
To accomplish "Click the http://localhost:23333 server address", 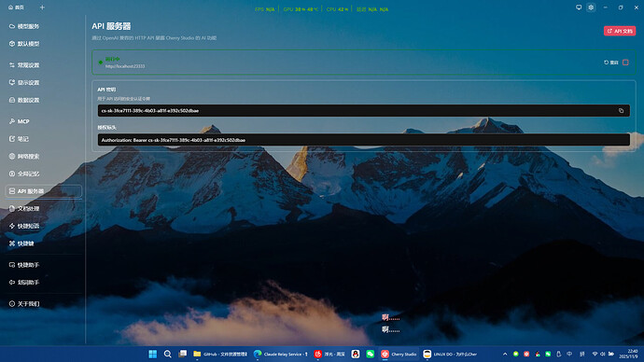I will [125, 66].
